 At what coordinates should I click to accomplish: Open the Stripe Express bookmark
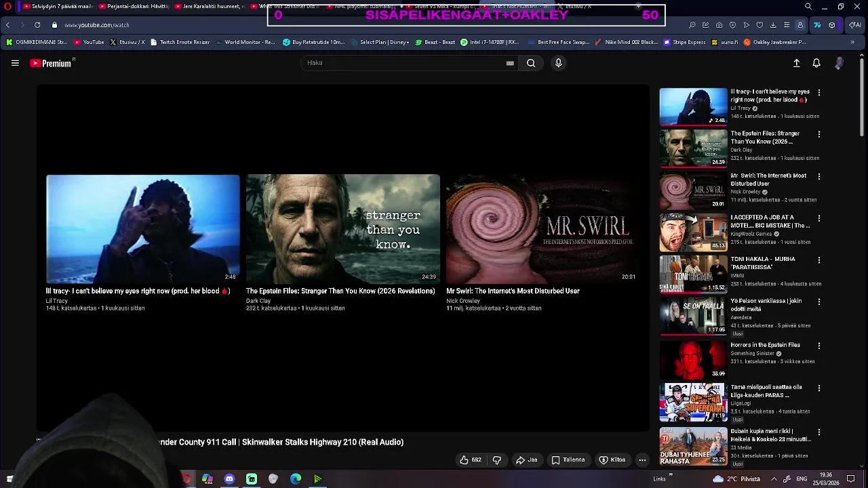tap(684, 42)
